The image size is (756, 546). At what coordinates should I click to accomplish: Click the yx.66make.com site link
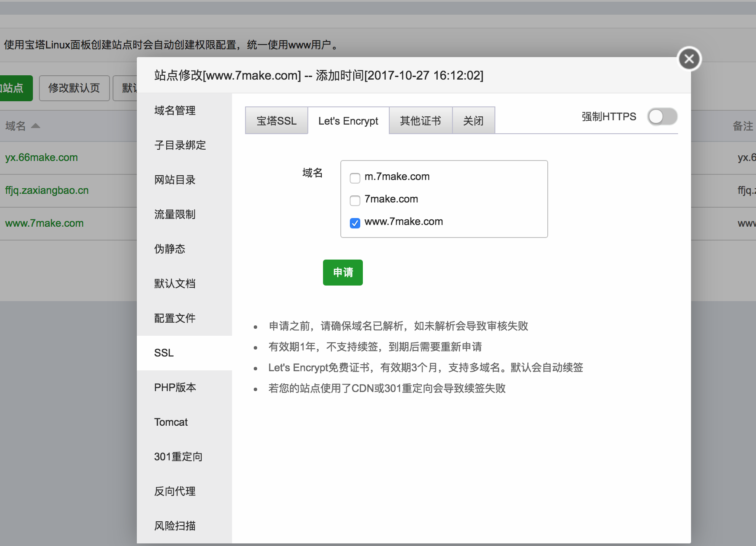click(42, 157)
